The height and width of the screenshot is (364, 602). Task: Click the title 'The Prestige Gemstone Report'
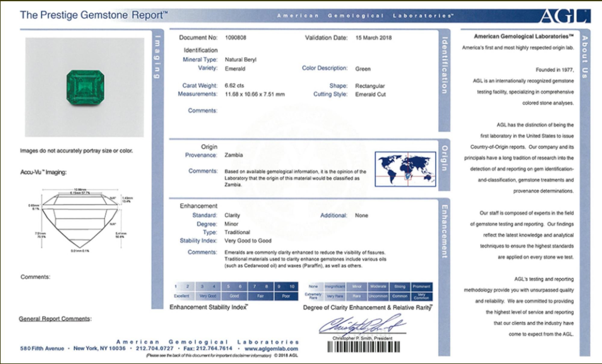click(94, 15)
